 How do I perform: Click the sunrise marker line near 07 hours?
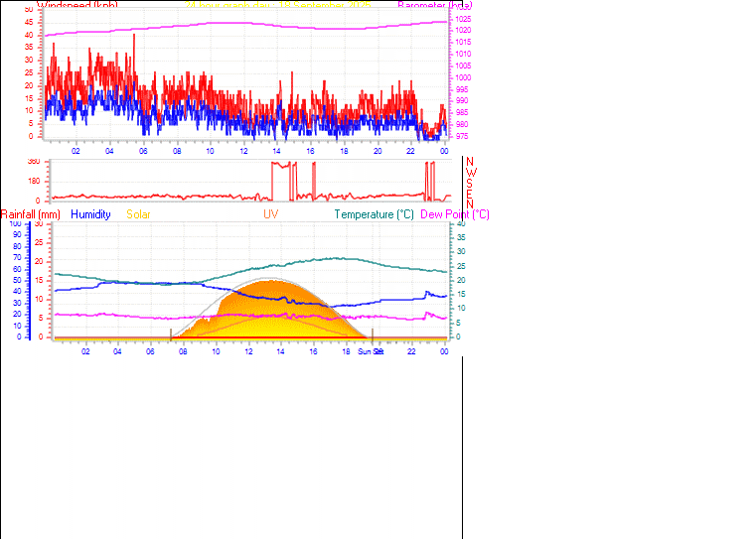click(x=171, y=333)
